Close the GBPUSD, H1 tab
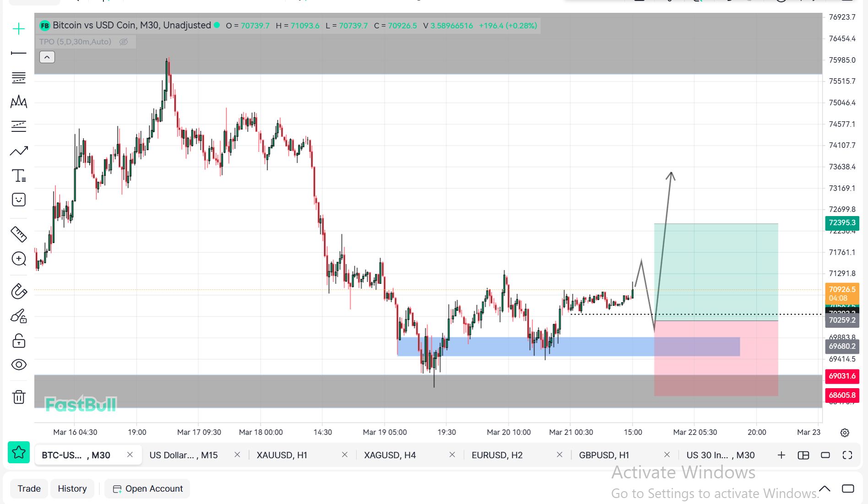This screenshot has height=504, width=868. [x=667, y=455]
